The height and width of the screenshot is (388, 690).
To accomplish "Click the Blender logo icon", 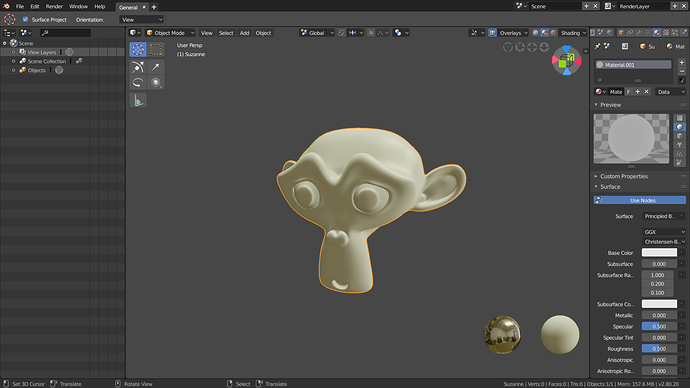I will pyautogui.click(x=7, y=6).
